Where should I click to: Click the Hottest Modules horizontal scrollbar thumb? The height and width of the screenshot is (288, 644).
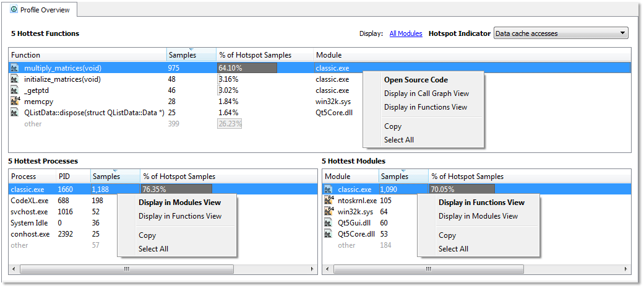428,269
